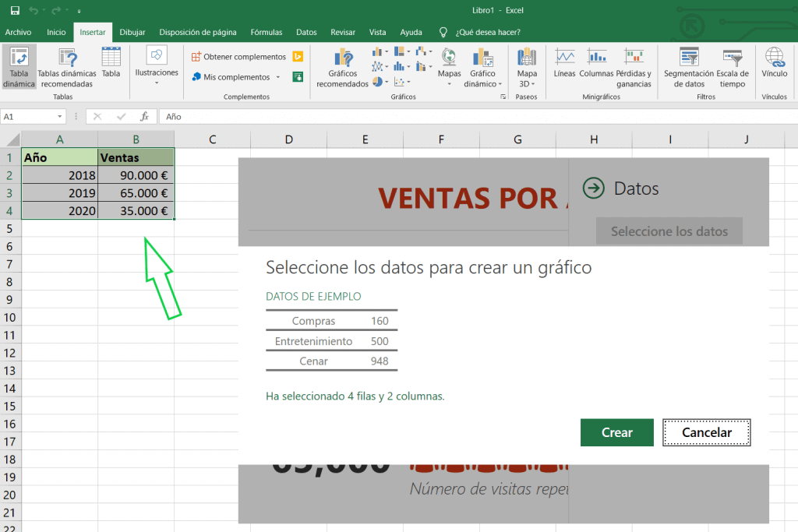Image resolution: width=798 pixels, height=532 pixels.
Task: Open the line or area chart dropdown
Action: tap(380, 67)
